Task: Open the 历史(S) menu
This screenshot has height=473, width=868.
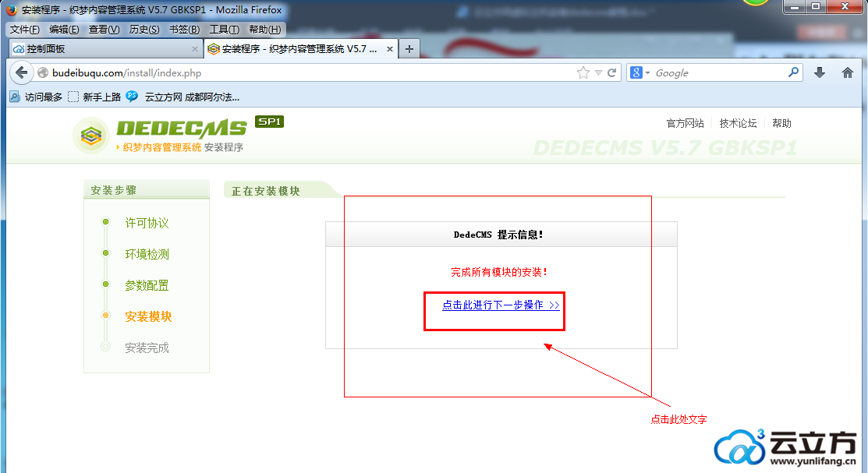Action: [144, 30]
